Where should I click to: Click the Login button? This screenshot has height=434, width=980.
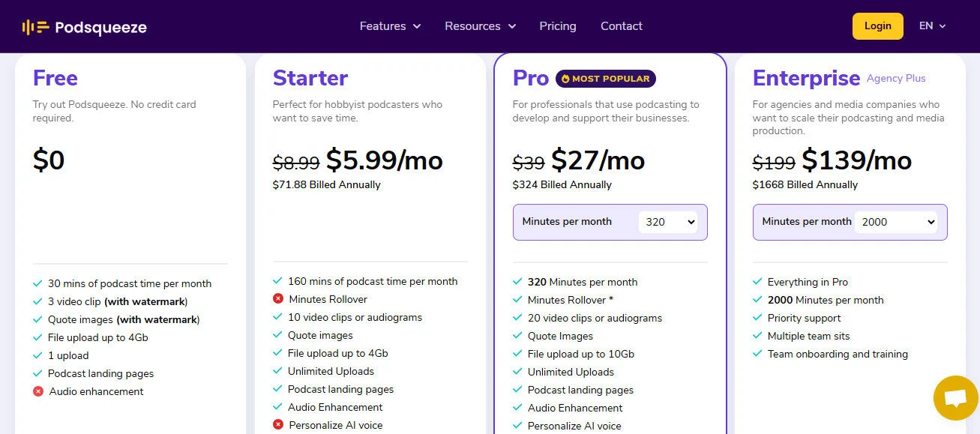pos(877,25)
